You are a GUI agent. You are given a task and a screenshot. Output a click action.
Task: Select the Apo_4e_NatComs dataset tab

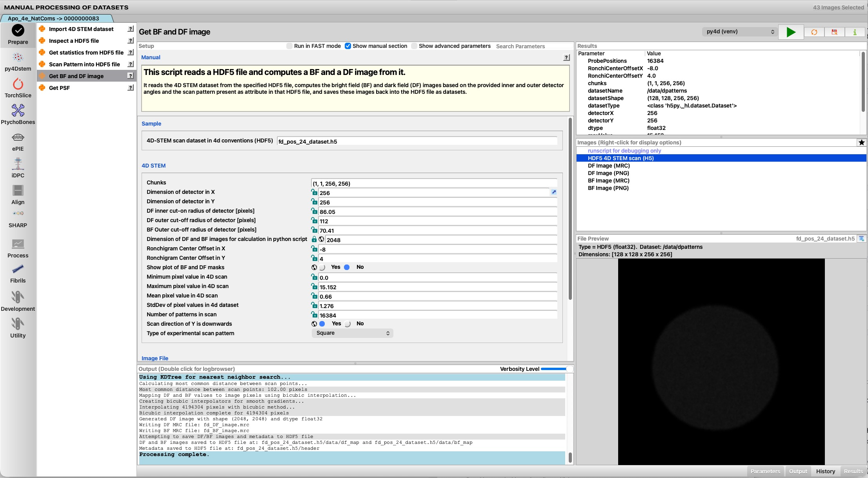click(57, 18)
